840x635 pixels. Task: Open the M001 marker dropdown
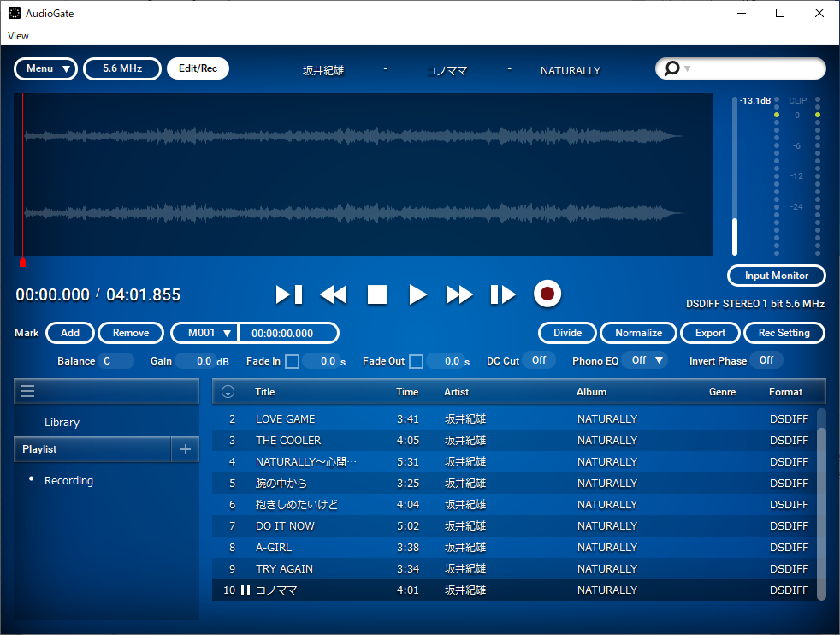[205, 333]
